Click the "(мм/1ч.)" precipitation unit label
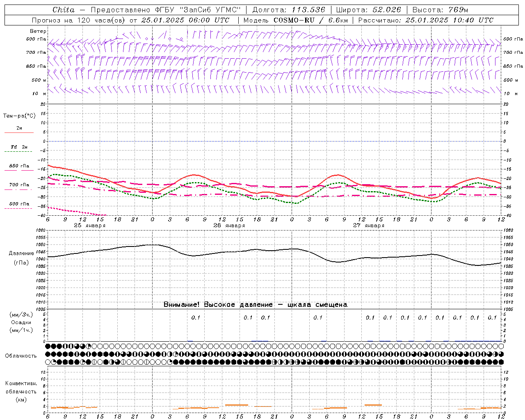This screenshot has height=420, width=525. (21, 330)
